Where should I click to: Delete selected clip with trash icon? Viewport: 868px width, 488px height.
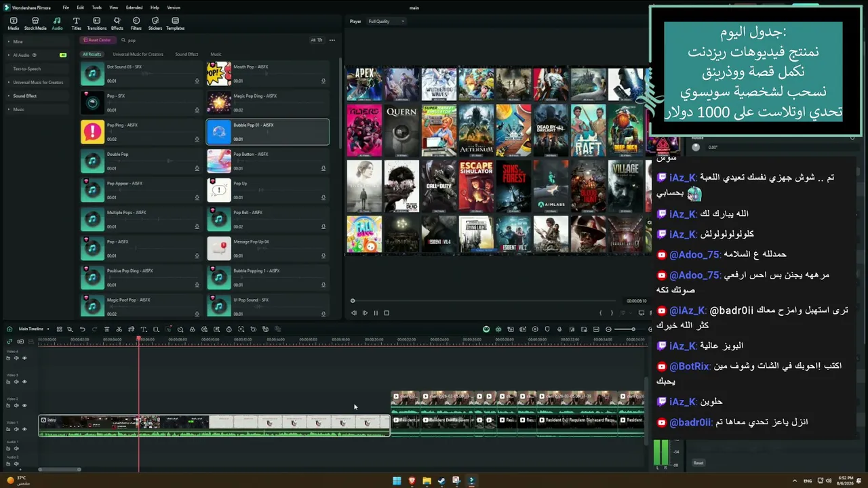[106, 329]
